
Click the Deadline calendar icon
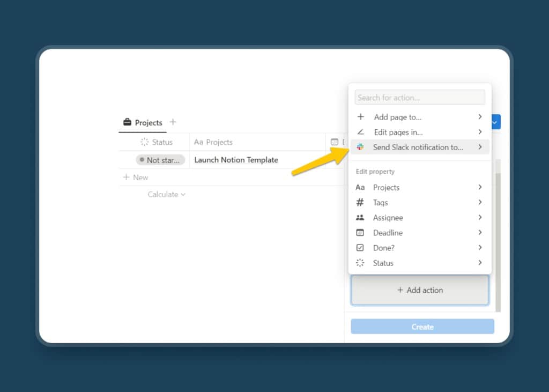(x=360, y=233)
